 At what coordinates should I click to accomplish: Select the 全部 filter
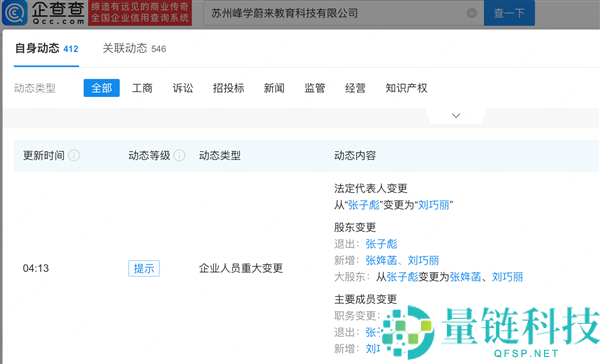pos(101,88)
